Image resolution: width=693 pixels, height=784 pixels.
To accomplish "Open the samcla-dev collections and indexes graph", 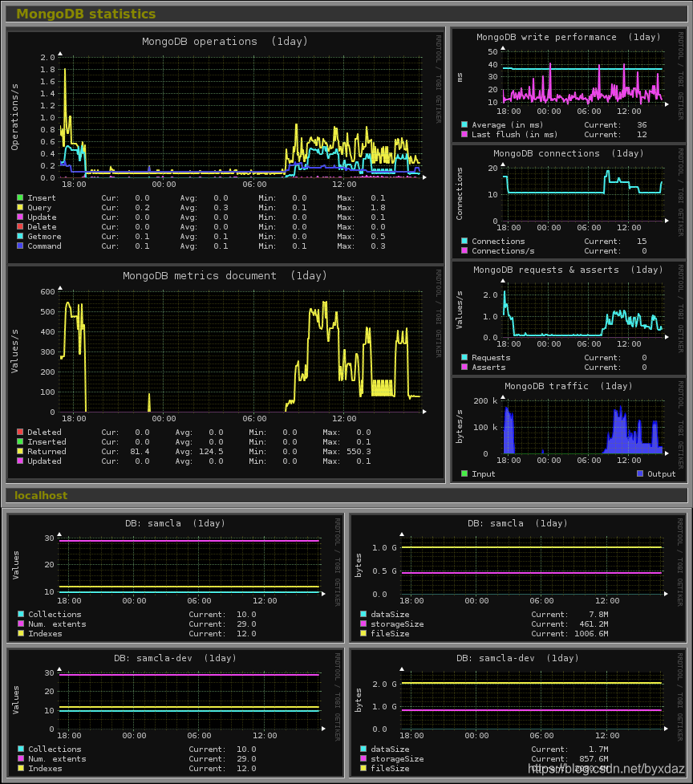I will coord(176,713).
